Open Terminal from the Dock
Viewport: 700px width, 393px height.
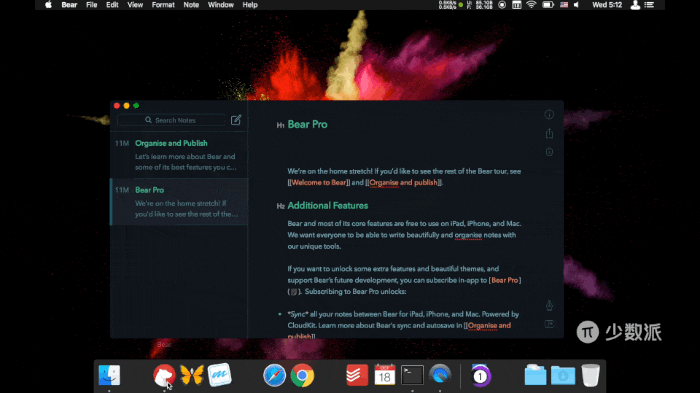(x=412, y=375)
